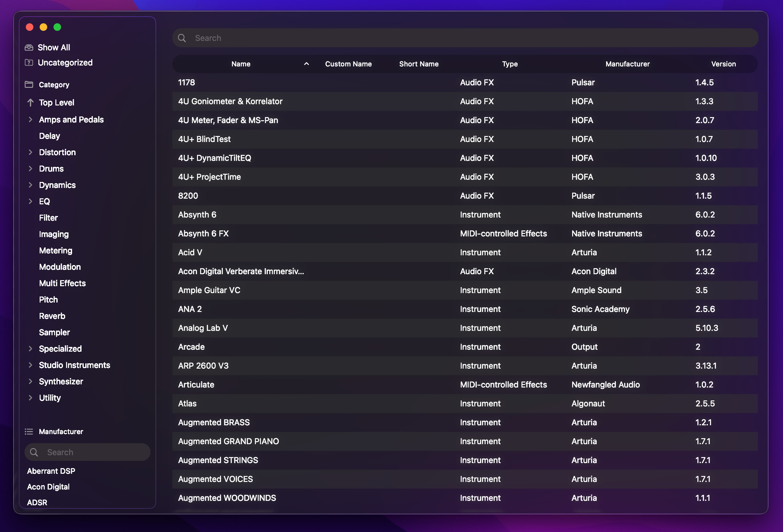The image size is (783, 532).
Task: Click the Category folder icon
Action: coord(29,85)
